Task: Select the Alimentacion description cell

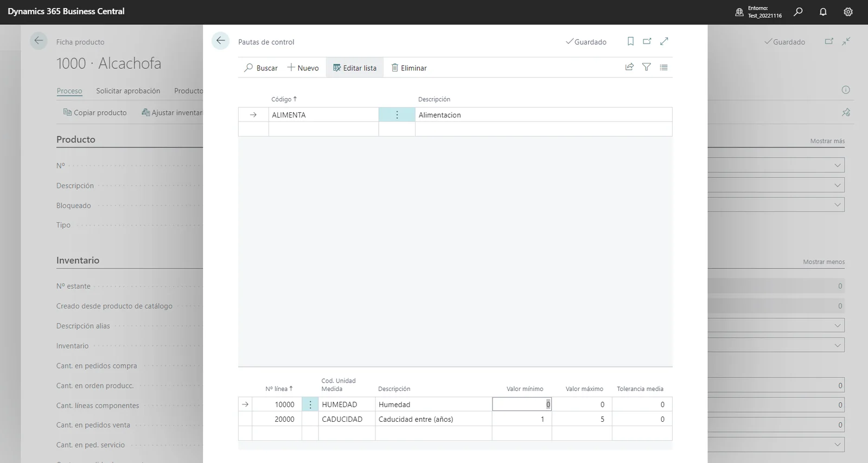Action: click(x=544, y=115)
